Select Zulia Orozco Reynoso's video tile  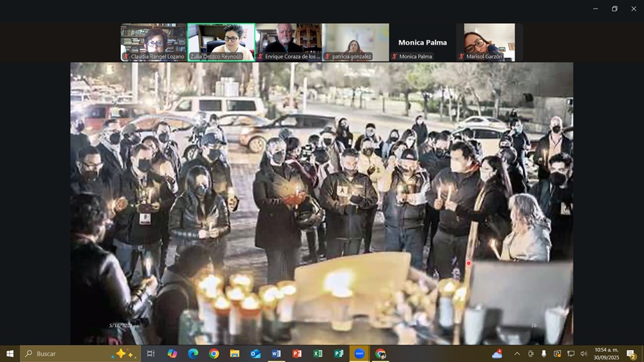tap(221, 42)
